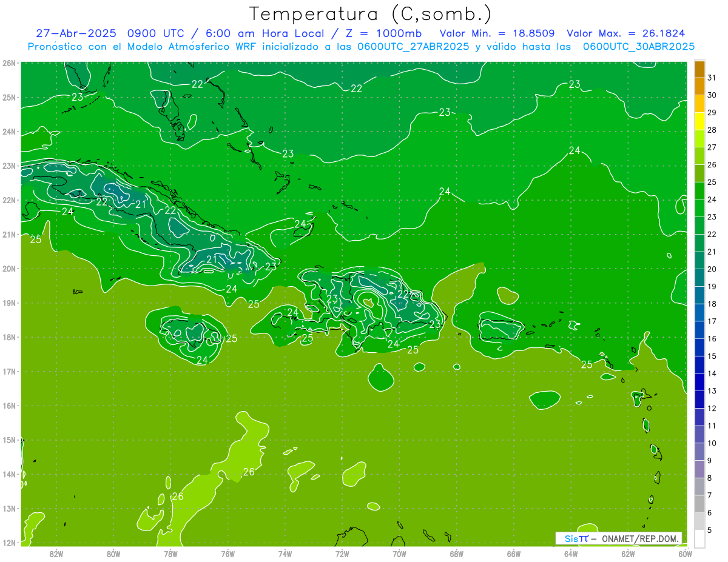Click the '68W' longitude axis label

[x=457, y=554]
